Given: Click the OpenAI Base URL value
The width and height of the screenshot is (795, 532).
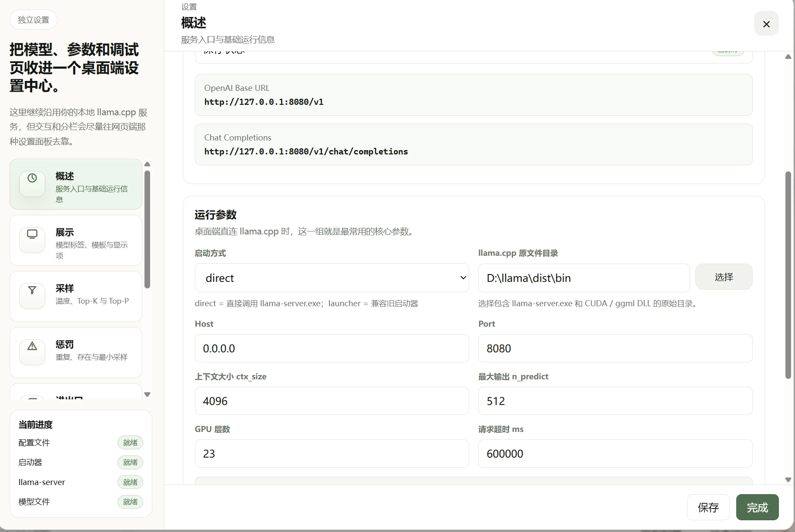Looking at the screenshot, I should (264, 102).
